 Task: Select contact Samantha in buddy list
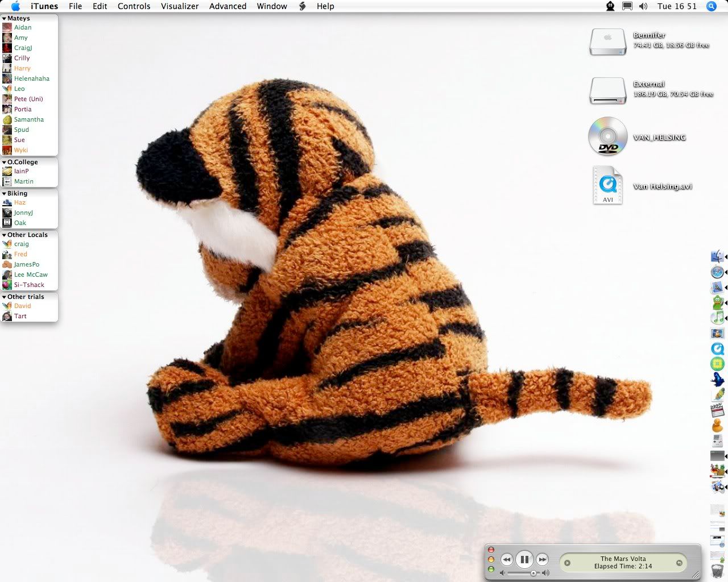(29, 119)
